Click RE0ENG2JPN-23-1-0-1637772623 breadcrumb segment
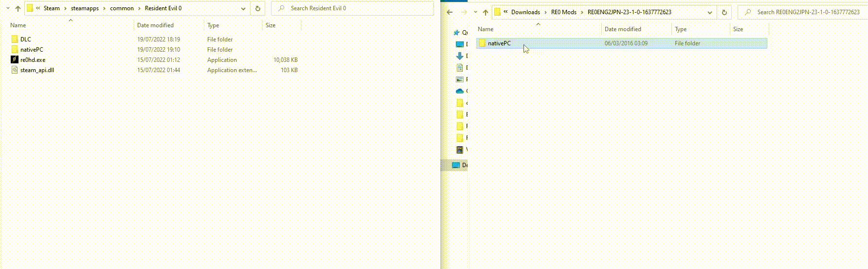 pos(630,12)
